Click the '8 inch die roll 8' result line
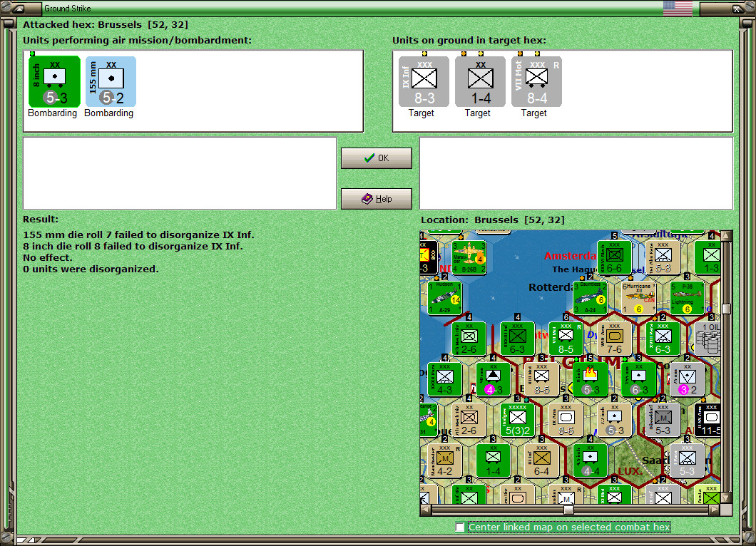The height and width of the screenshot is (546, 756). pos(133,246)
